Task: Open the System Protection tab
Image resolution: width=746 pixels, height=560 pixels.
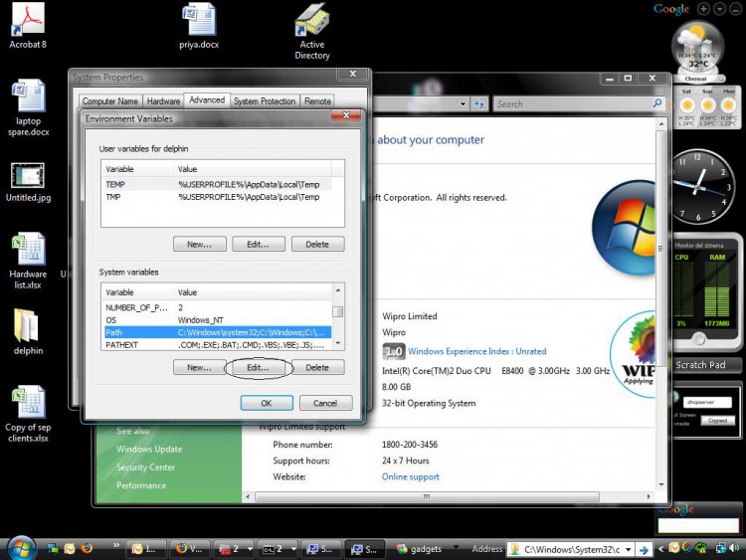Action: coord(265,100)
